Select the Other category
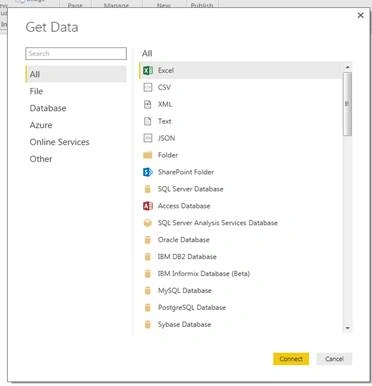This screenshot has width=372, height=386. click(x=41, y=159)
